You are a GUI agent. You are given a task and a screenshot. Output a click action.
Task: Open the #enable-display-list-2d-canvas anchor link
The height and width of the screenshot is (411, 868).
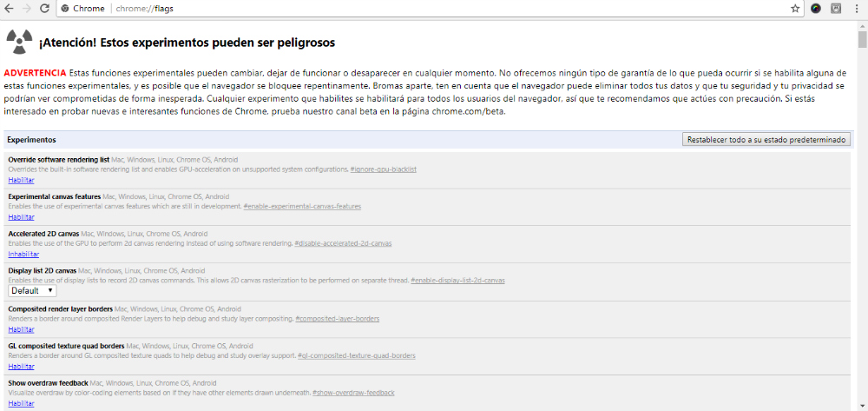click(x=457, y=281)
